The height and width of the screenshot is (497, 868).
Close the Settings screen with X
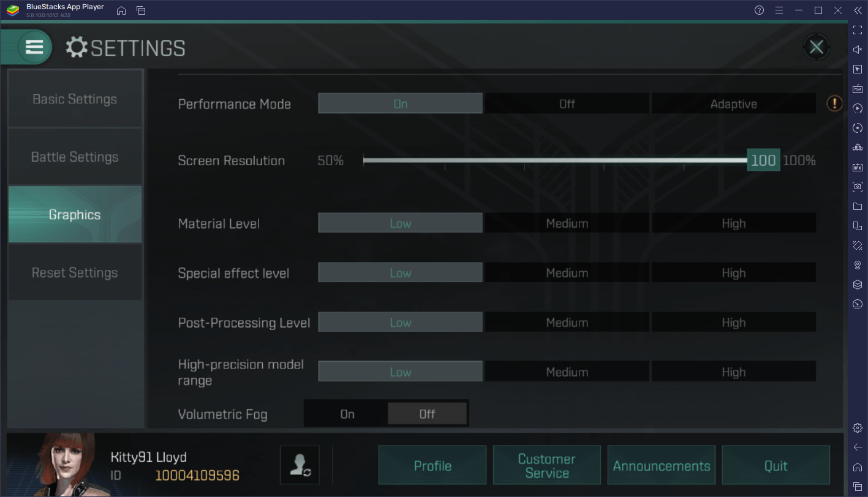point(816,47)
